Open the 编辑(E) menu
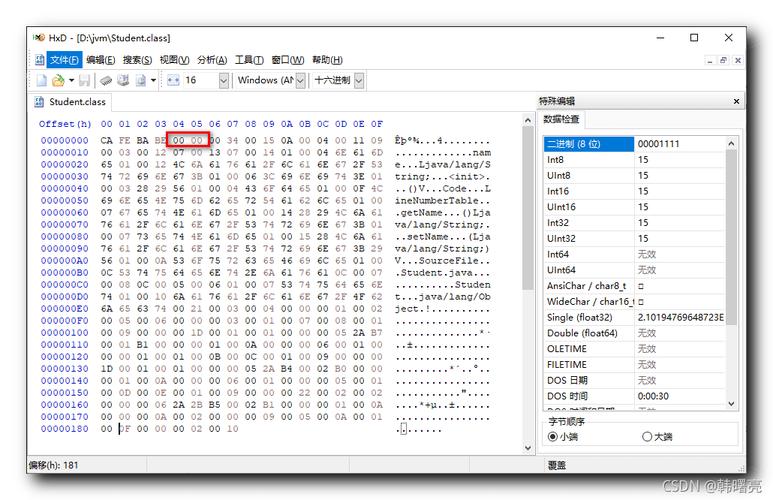 [x=101, y=60]
